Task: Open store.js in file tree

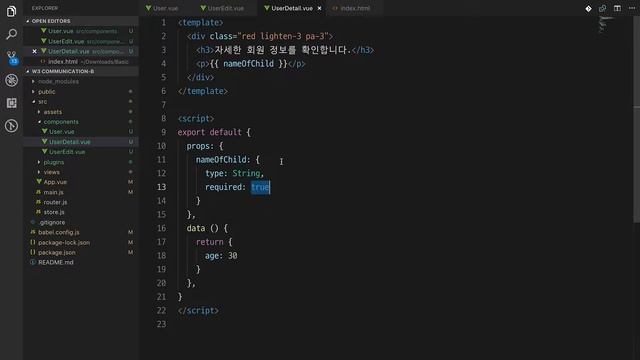Action: pos(81,212)
